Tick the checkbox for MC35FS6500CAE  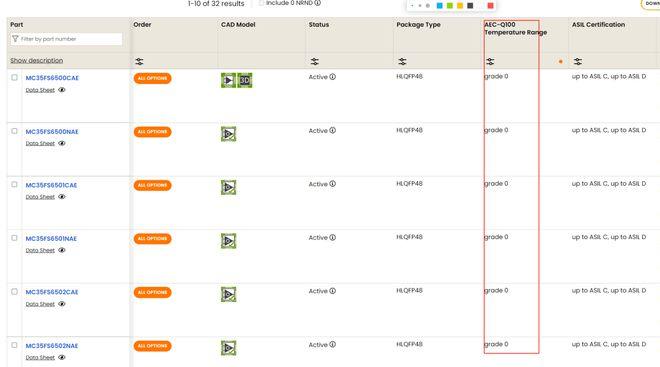coord(14,77)
